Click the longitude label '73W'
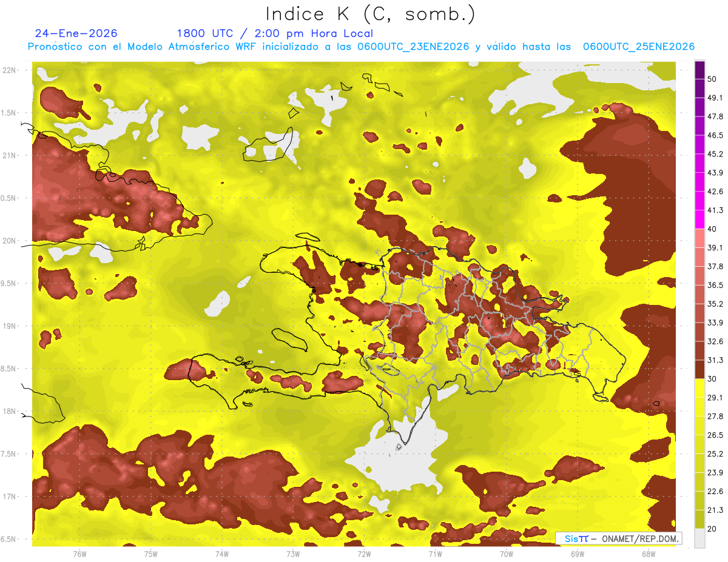The height and width of the screenshot is (562, 728). (x=293, y=554)
